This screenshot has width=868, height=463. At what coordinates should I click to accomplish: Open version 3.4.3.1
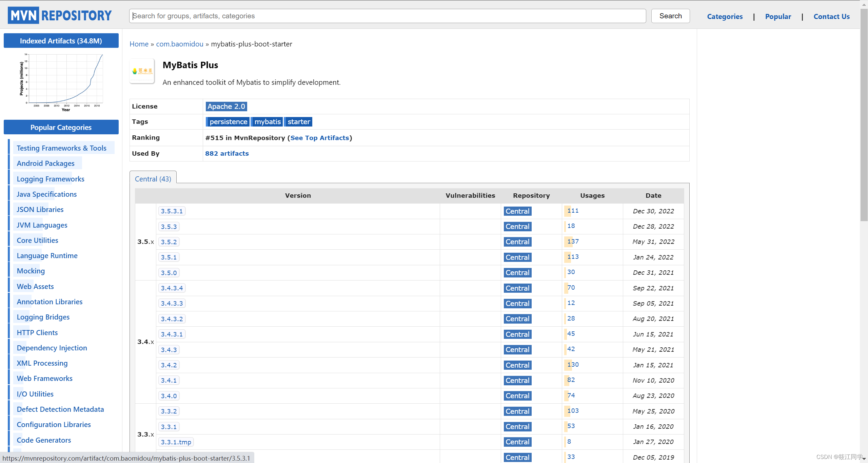[x=172, y=334]
